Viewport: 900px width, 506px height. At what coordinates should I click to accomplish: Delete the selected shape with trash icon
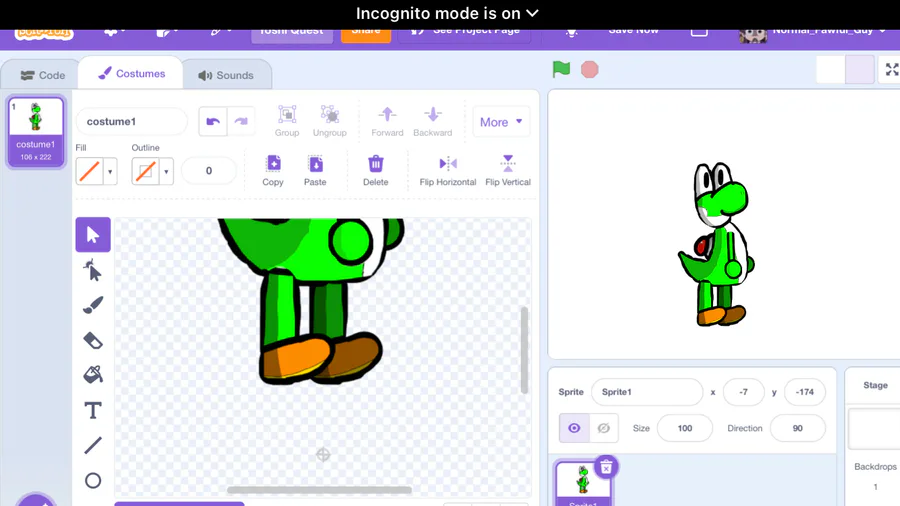[x=375, y=170]
